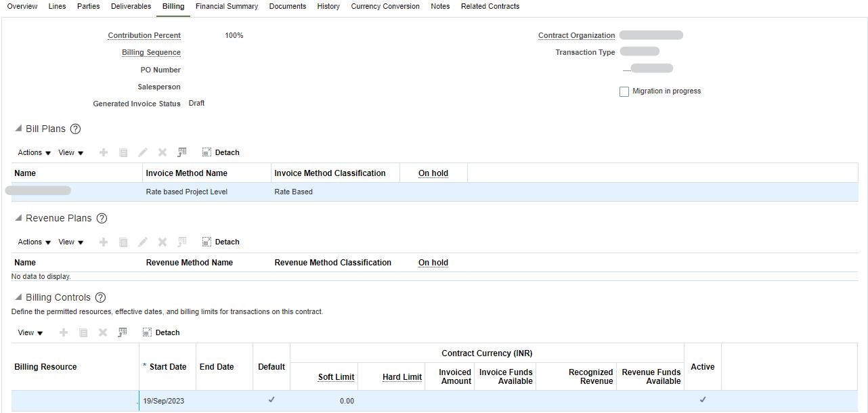Click the Add icon in Bill Plans toolbar
Viewport: 868px width, 413px height.
(104, 152)
